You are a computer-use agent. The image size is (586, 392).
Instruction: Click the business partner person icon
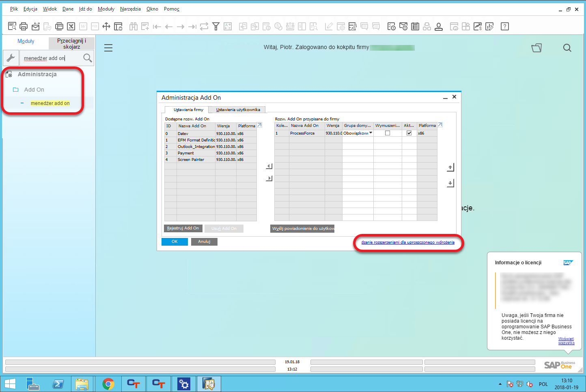439,26
